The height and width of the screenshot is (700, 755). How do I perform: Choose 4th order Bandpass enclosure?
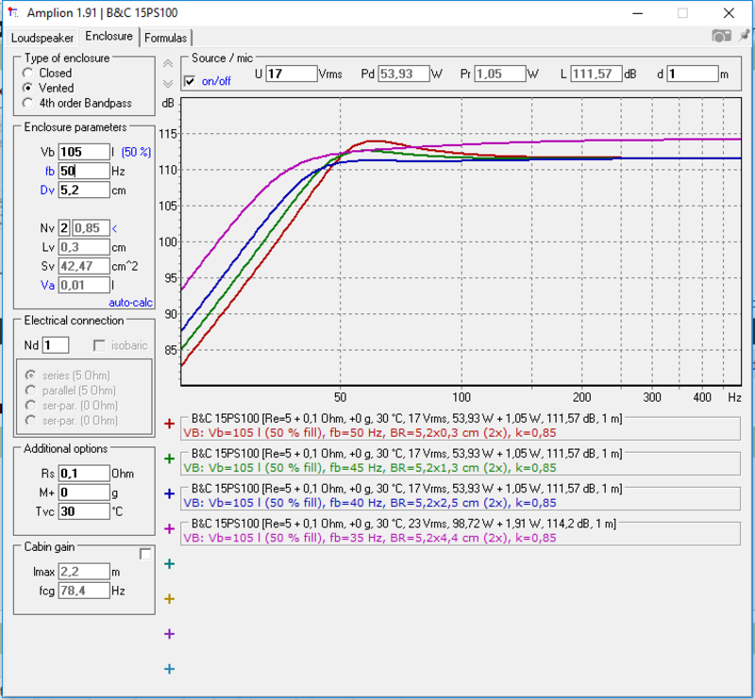point(28,103)
